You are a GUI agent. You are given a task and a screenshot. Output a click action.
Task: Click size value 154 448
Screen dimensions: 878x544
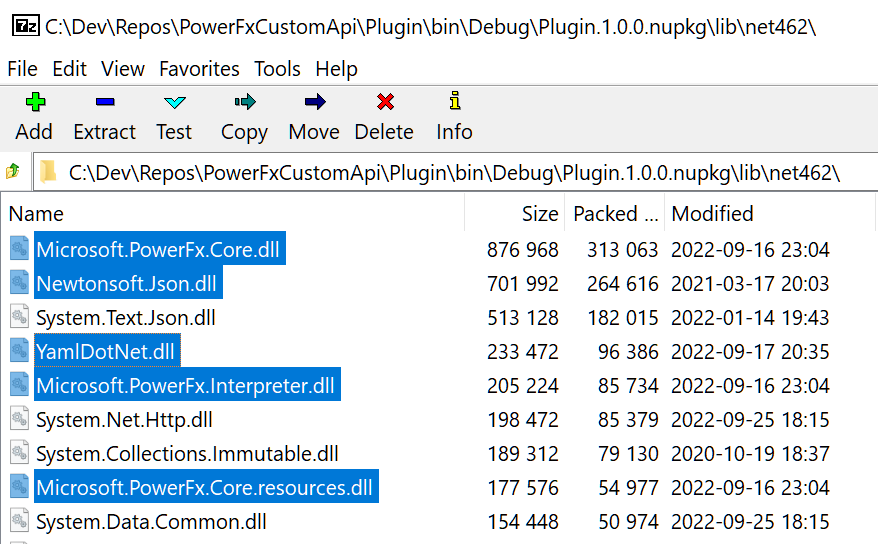pos(522,522)
